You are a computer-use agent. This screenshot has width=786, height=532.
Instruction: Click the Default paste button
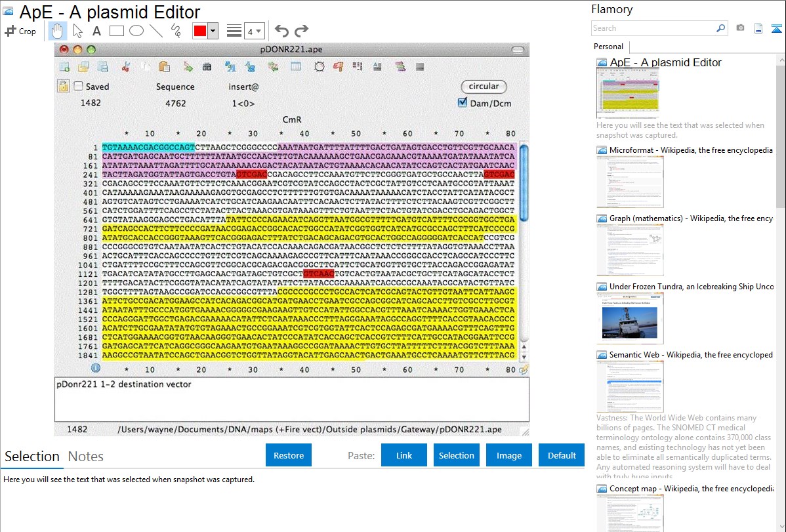pyautogui.click(x=562, y=455)
